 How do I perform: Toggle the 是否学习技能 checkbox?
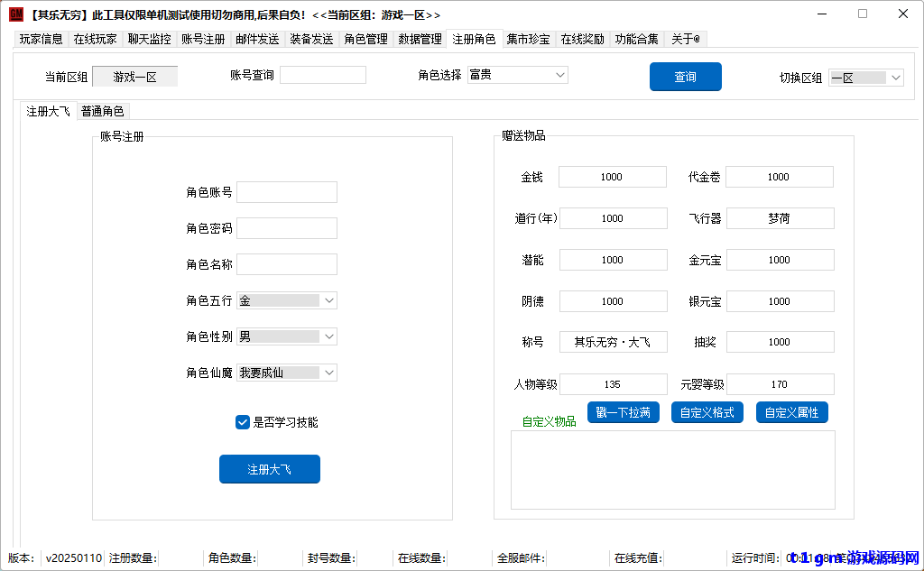tap(242, 421)
